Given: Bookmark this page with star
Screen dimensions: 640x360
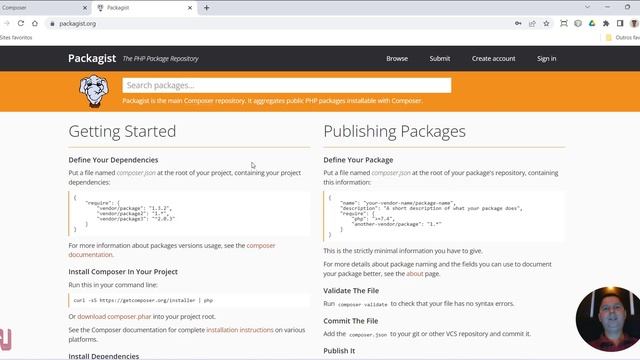Looking at the screenshot, I should [547, 24].
